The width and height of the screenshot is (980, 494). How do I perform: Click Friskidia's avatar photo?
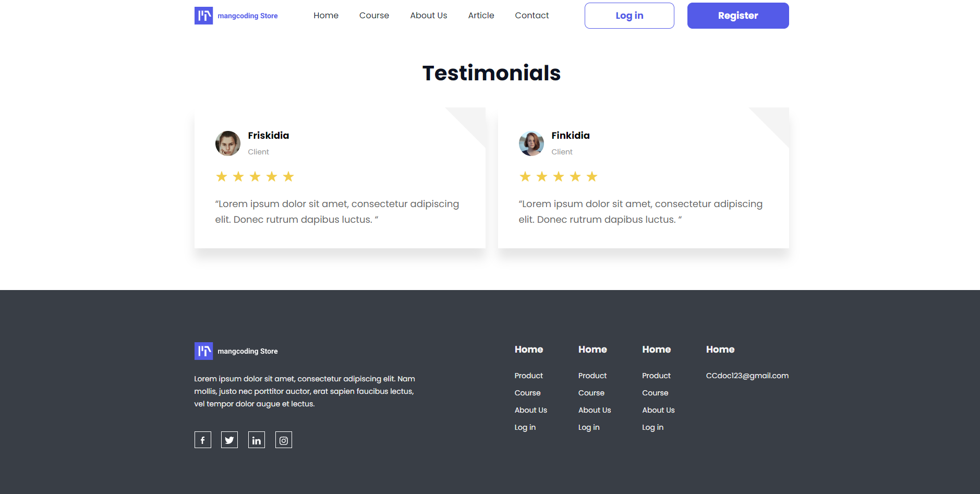tap(228, 143)
